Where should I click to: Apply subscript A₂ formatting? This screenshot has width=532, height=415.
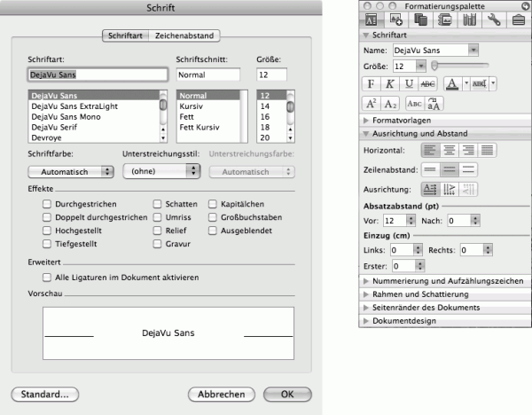[390, 104]
